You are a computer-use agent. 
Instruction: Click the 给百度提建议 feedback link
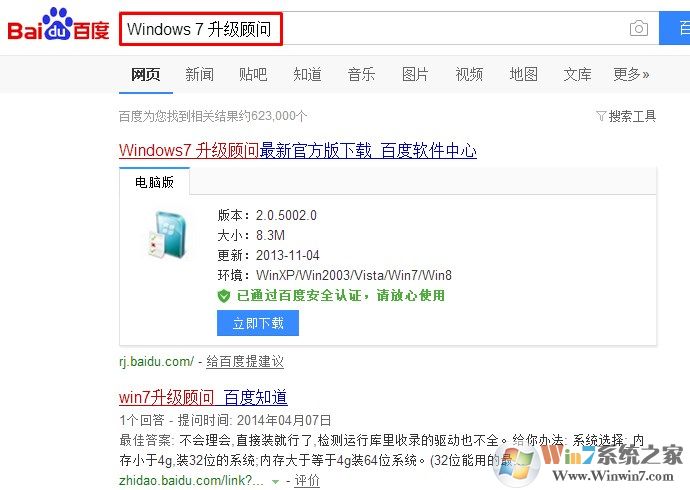[245, 362]
